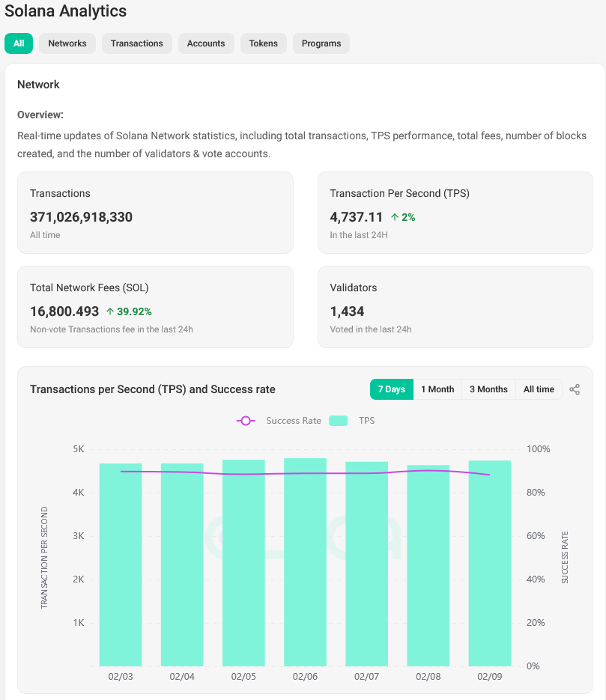The image size is (606, 700).
Task: Open the Programs tab
Action: tap(321, 43)
